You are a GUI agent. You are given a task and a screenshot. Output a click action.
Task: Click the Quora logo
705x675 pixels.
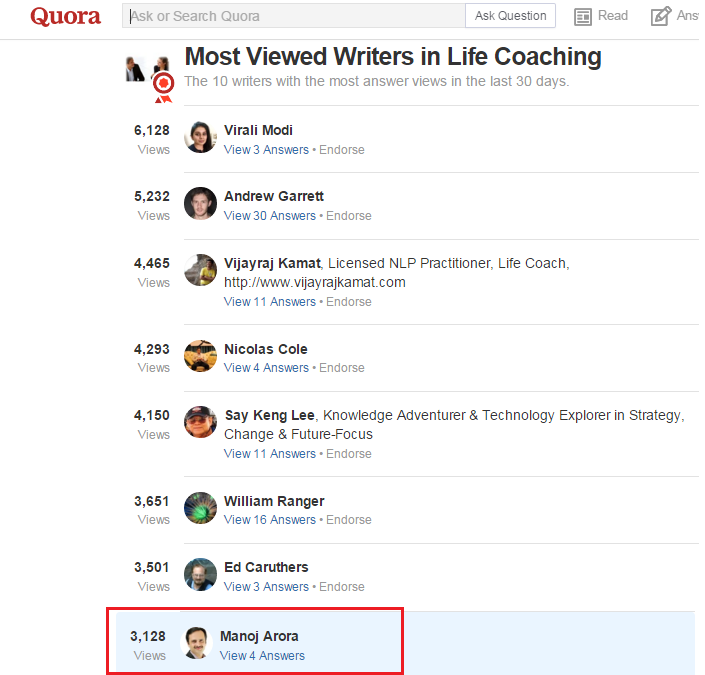65,17
